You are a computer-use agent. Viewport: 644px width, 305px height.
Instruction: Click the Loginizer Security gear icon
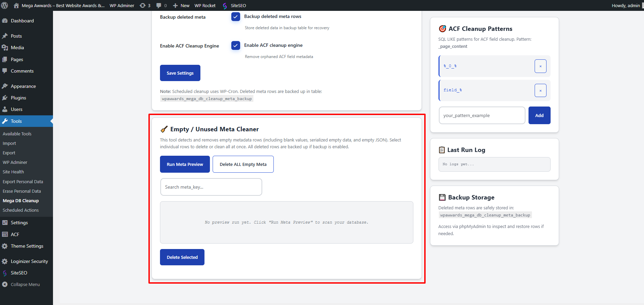(5, 261)
